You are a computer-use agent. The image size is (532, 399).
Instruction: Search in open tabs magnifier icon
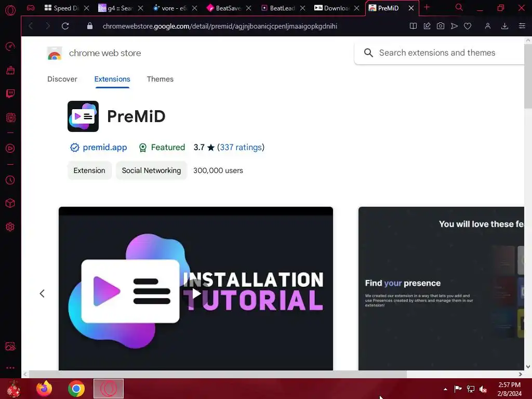pyautogui.click(x=459, y=7)
